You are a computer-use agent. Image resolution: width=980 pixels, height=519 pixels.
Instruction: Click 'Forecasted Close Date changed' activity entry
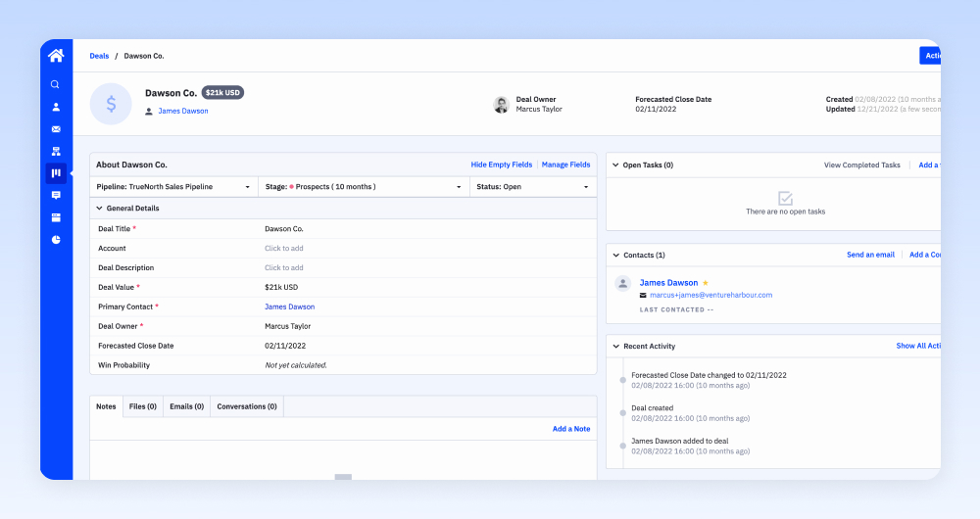709,375
